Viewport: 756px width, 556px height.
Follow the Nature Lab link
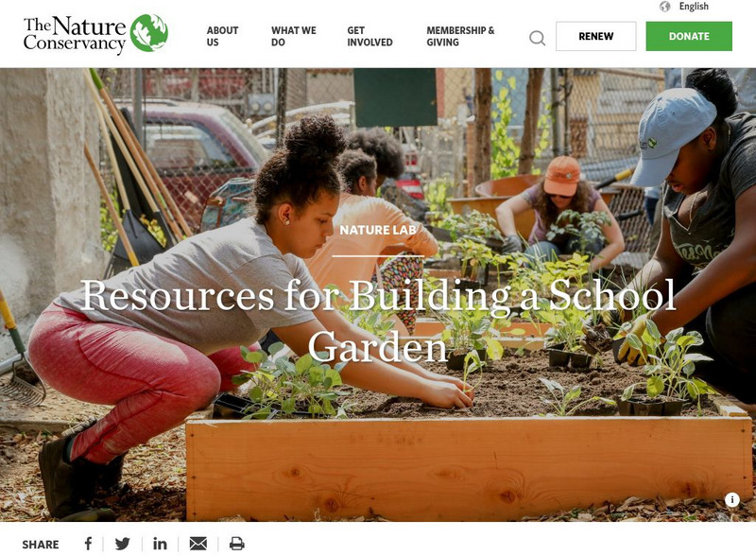tap(378, 230)
